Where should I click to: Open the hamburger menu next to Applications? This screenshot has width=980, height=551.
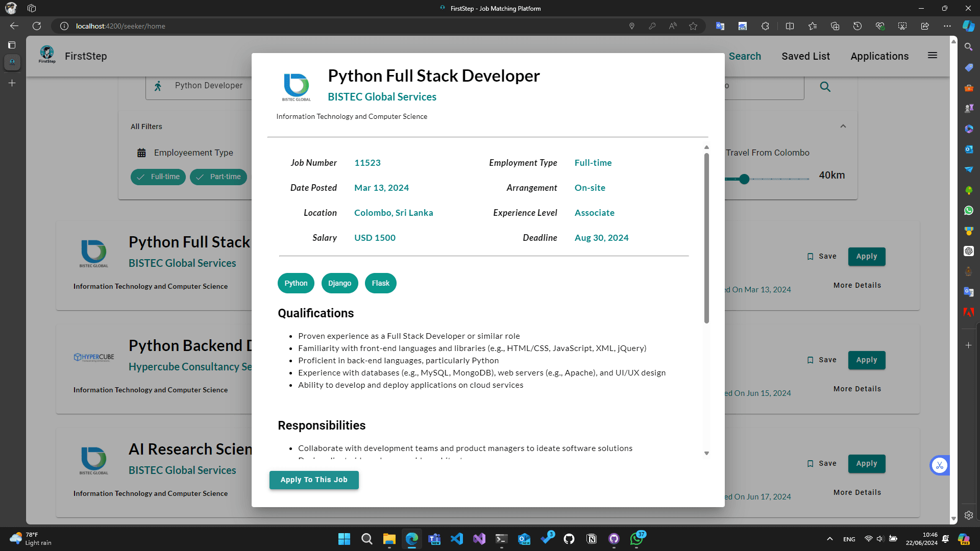tap(933, 55)
